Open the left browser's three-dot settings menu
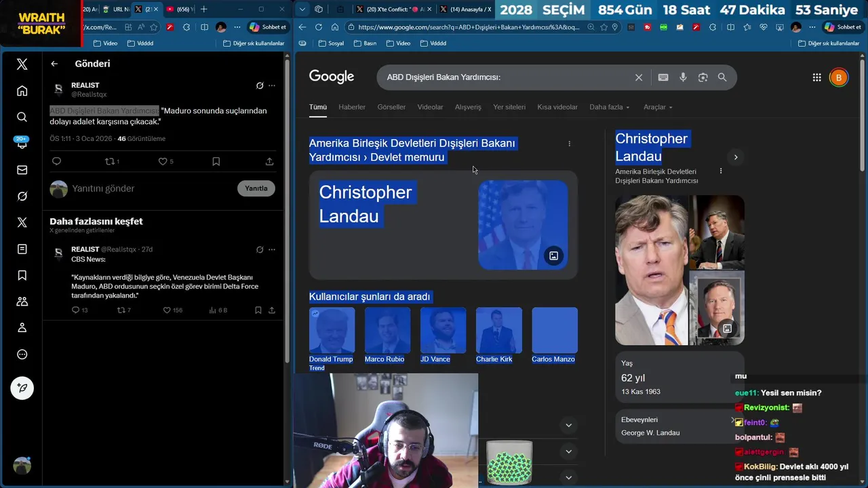 pyautogui.click(x=237, y=27)
